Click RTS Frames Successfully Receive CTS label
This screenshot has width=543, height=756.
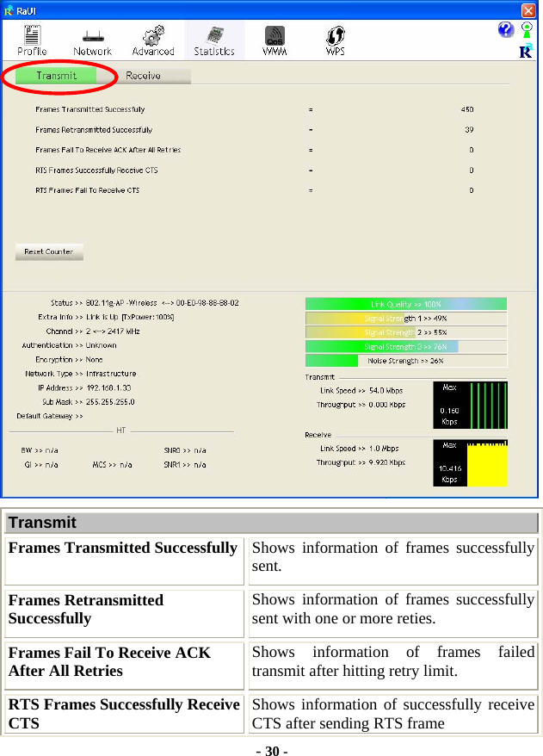[x=96, y=170]
